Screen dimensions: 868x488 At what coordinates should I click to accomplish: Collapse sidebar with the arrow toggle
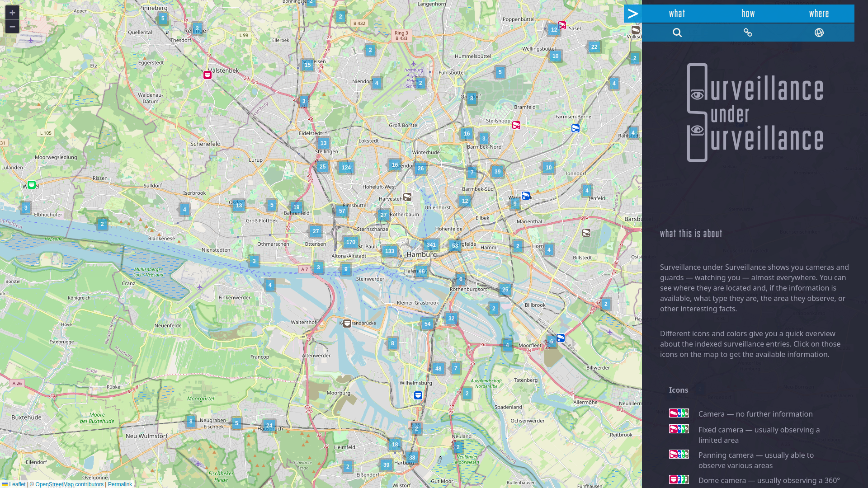[632, 14]
